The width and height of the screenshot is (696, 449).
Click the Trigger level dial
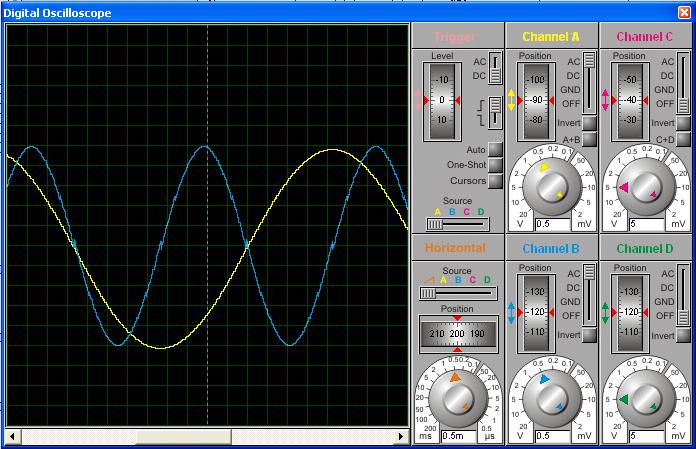442,102
